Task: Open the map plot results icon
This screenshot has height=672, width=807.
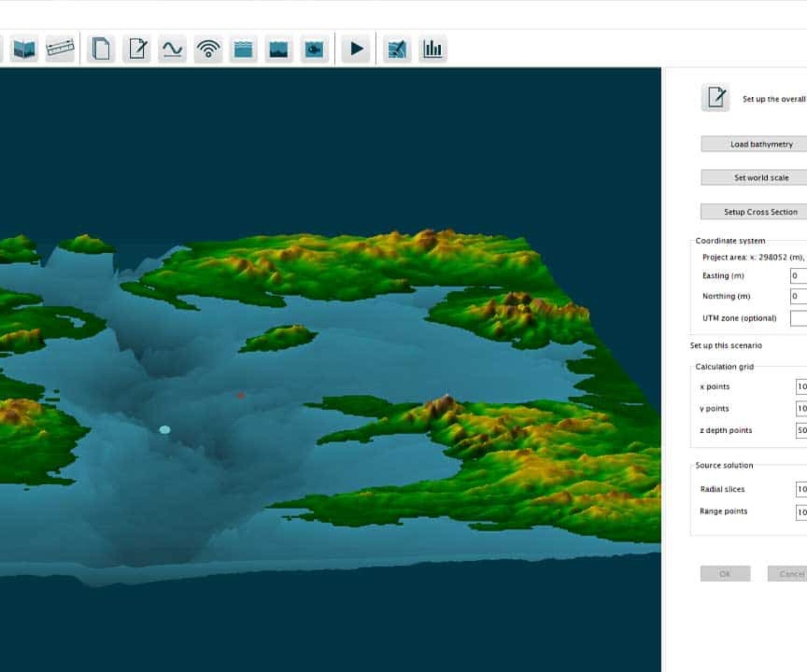Action: click(397, 49)
